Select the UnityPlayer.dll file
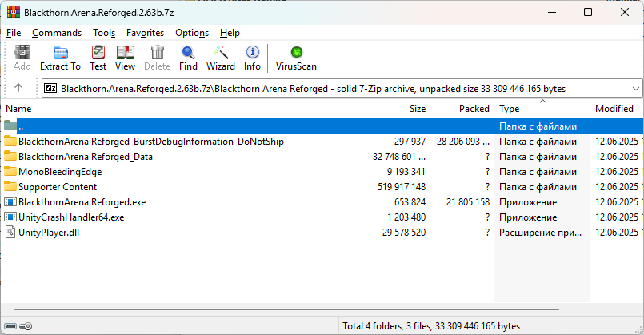The height and width of the screenshot is (335, 644). tap(49, 233)
